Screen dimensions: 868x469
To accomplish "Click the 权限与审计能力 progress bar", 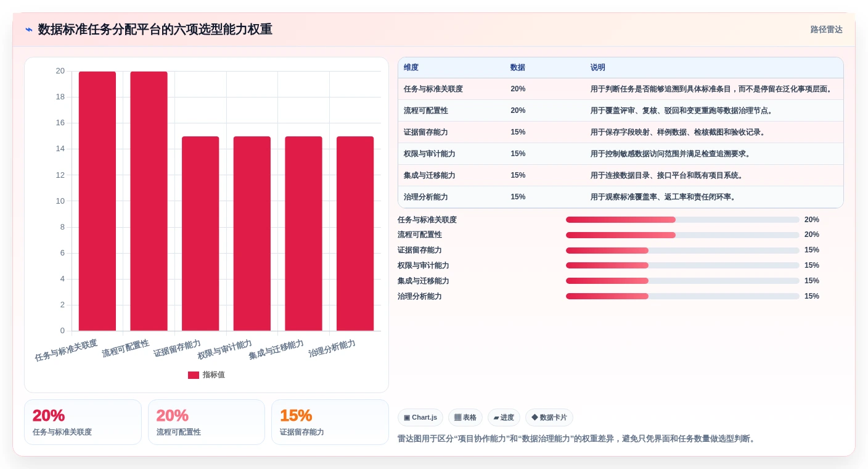I will [682, 265].
